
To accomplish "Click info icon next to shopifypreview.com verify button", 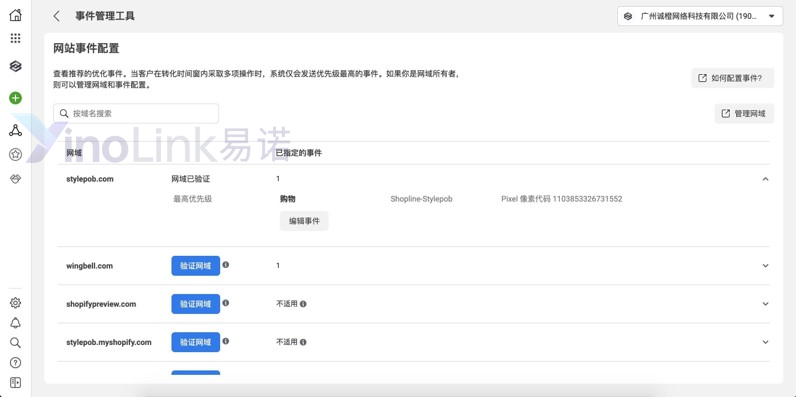I will click(225, 303).
